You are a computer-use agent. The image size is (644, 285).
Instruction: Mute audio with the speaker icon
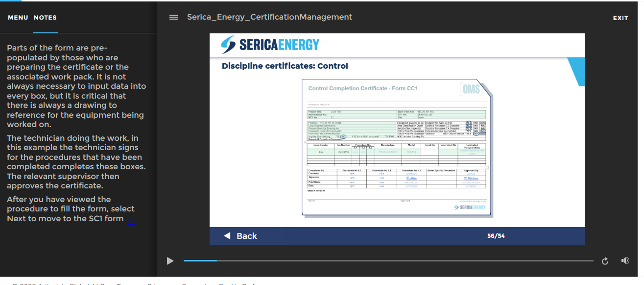pyautogui.click(x=625, y=260)
